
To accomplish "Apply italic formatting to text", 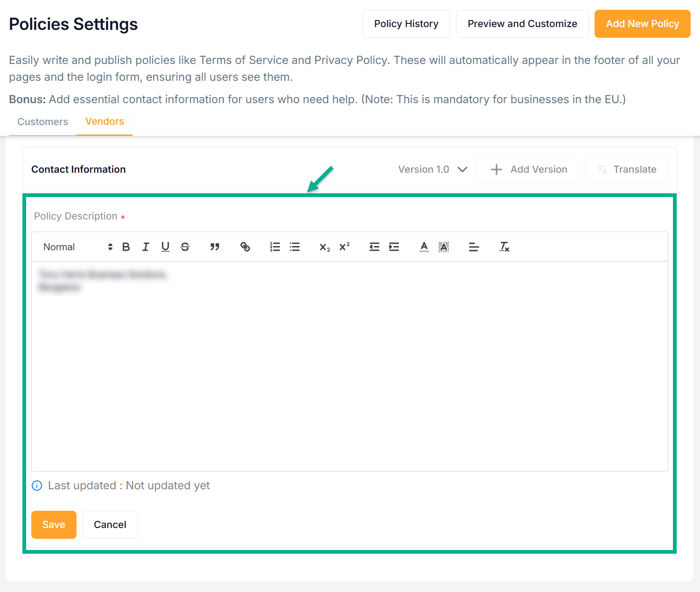I will tap(146, 247).
